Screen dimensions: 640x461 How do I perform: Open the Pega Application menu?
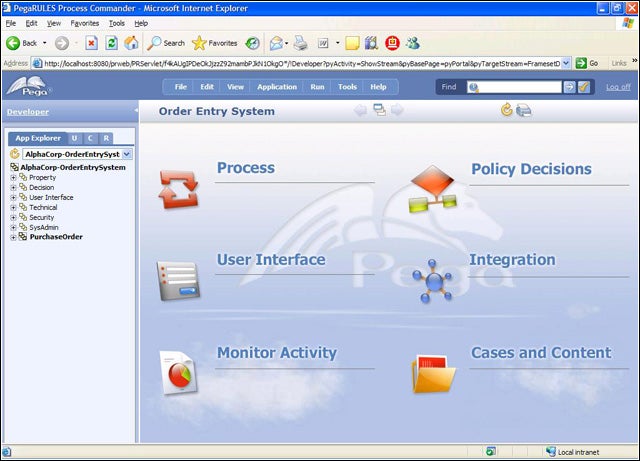[277, 87]
